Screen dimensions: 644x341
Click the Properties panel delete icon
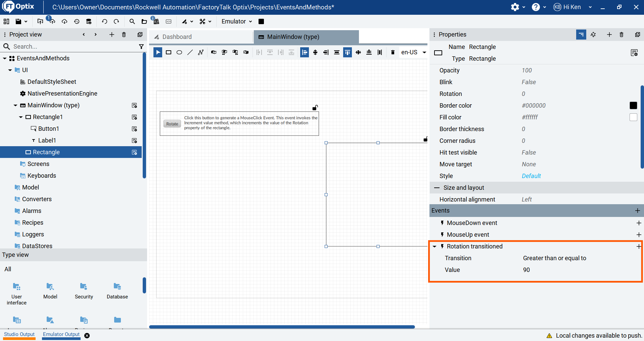click(x=622, y=35)
